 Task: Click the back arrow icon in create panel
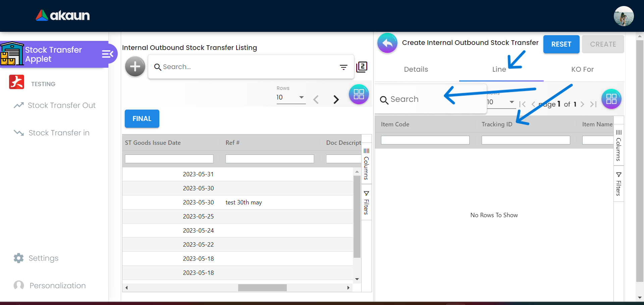387,43
